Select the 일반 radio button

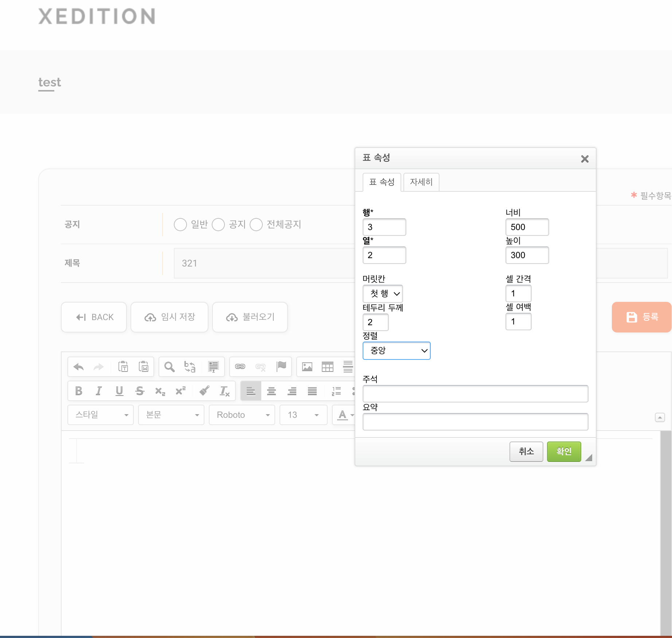point(180,225)
